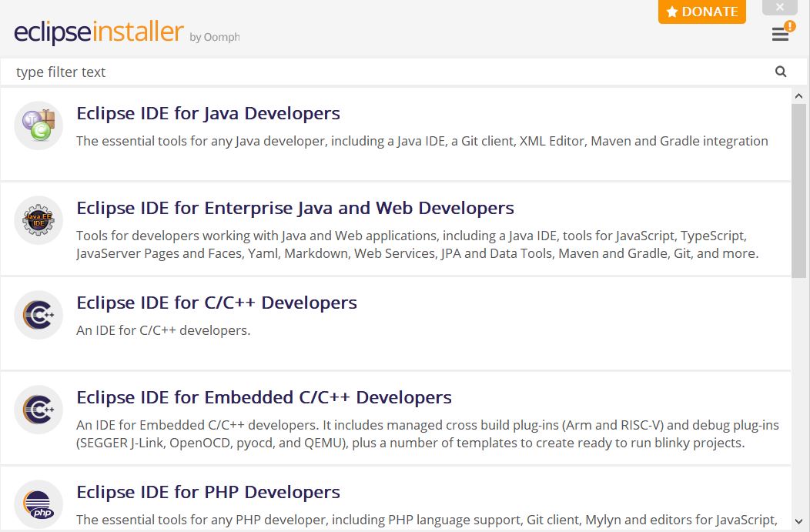This screenshot has width=810, height=532.
Task: Select Eclipse IDE for Java Developers title
Action: click(208, 113)
